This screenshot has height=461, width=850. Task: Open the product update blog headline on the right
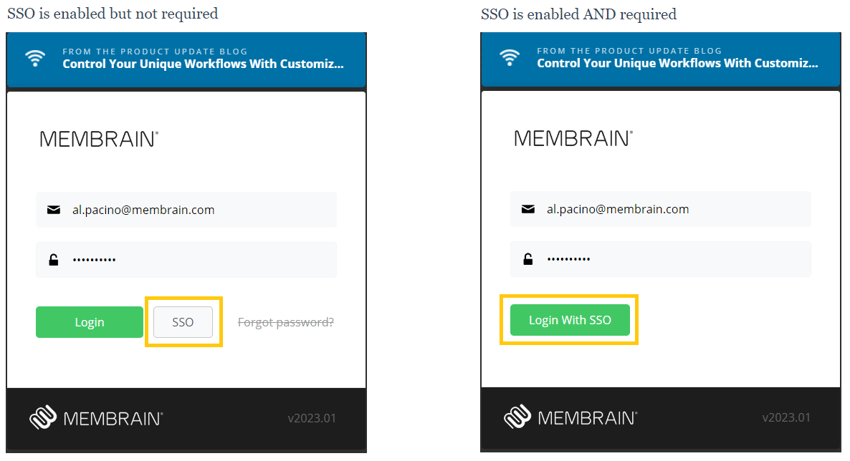[x=677, y=63]
